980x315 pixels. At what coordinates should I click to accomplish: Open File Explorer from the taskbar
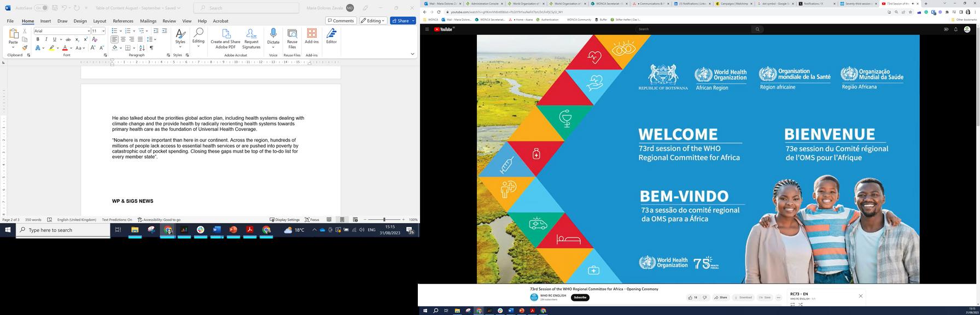pos(135,230)
